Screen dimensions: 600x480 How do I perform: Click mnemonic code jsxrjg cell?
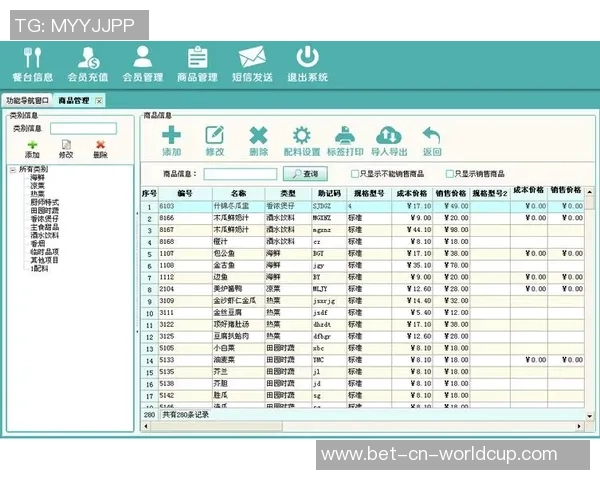[329, 301]
